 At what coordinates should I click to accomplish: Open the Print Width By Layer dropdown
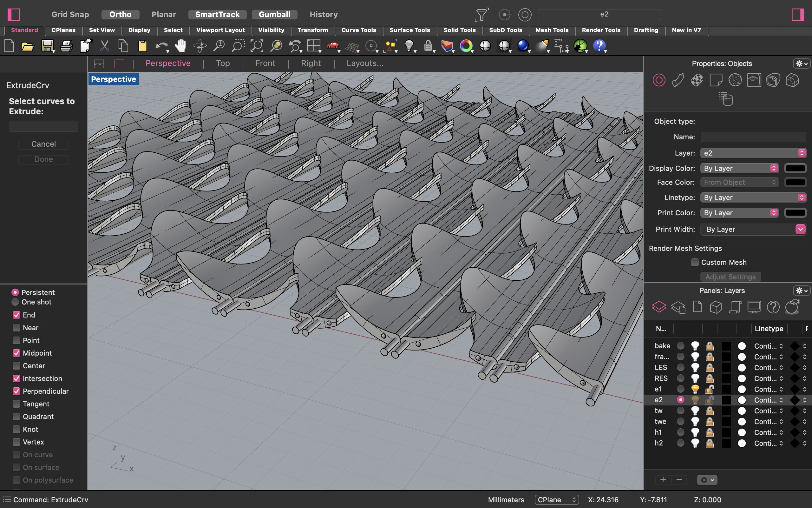pyautogui.click(x=753, y=229)
